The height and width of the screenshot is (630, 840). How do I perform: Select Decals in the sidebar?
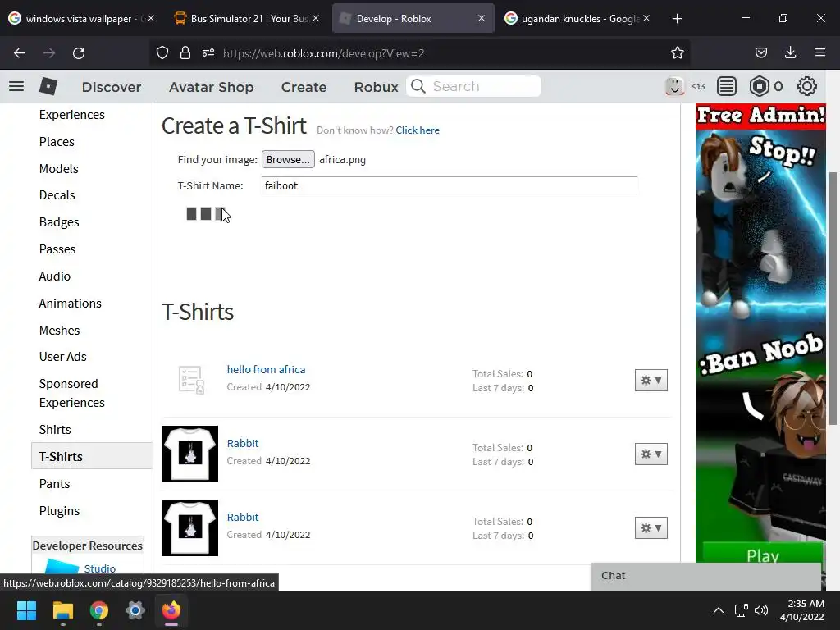(57, 195)
